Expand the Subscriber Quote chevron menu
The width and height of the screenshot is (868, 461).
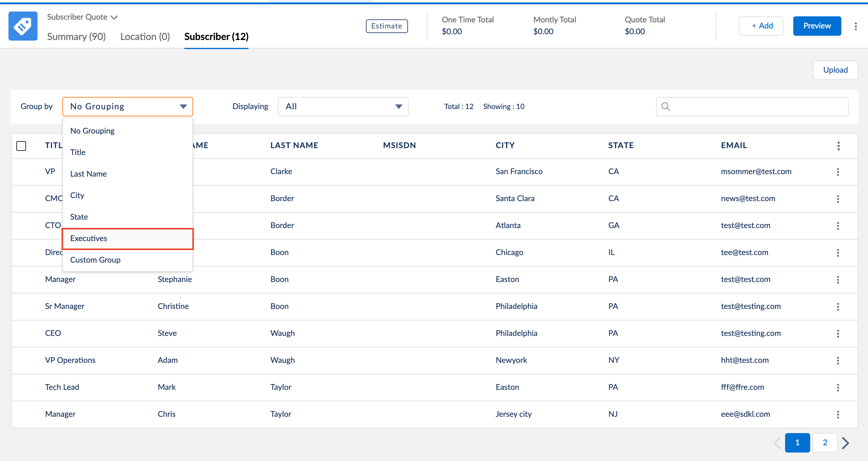pos(114,17)
